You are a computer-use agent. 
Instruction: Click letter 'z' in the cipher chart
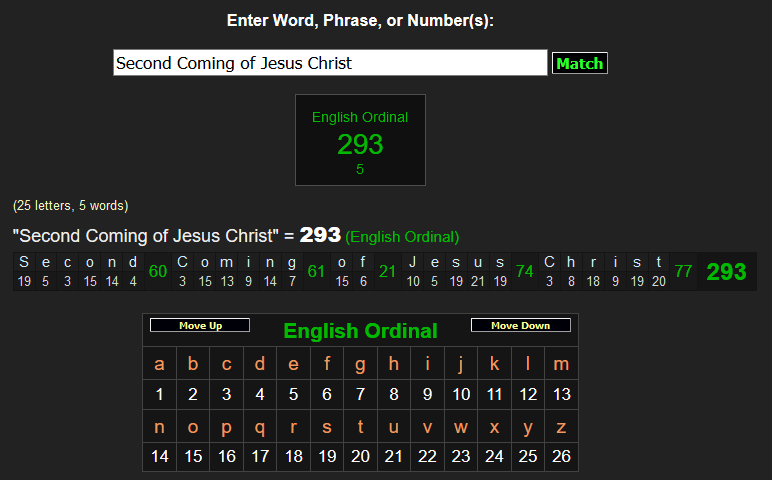pos(561,426)
